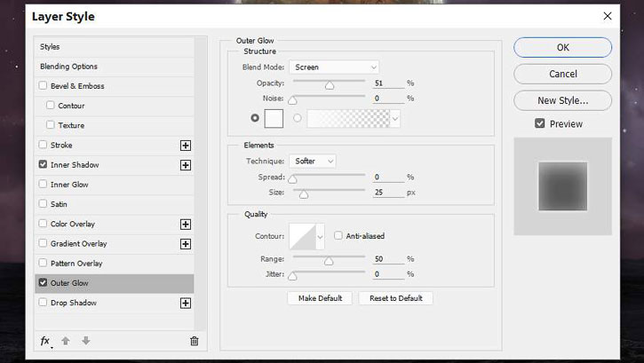This screenshot has width=644, height=363.
Task: Click the Spread value field
Action: pos(388,178)
